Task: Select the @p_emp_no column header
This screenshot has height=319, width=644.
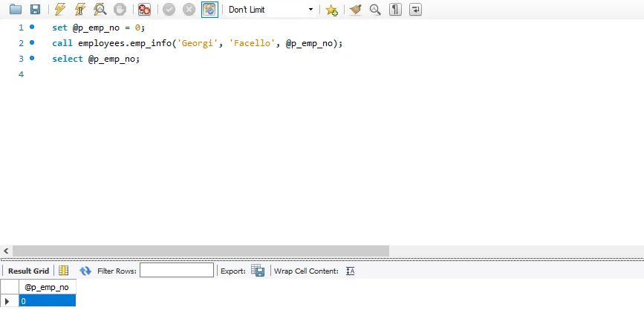Action: 47,287
